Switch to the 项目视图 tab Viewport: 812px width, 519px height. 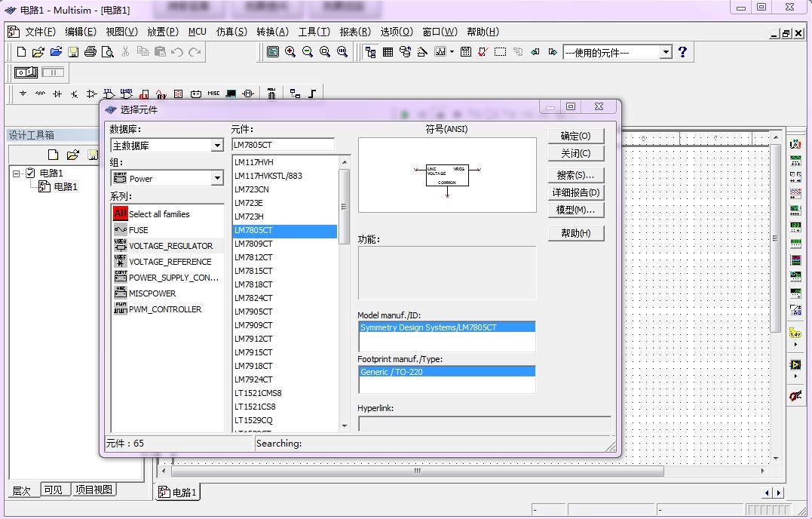(93, 490)
